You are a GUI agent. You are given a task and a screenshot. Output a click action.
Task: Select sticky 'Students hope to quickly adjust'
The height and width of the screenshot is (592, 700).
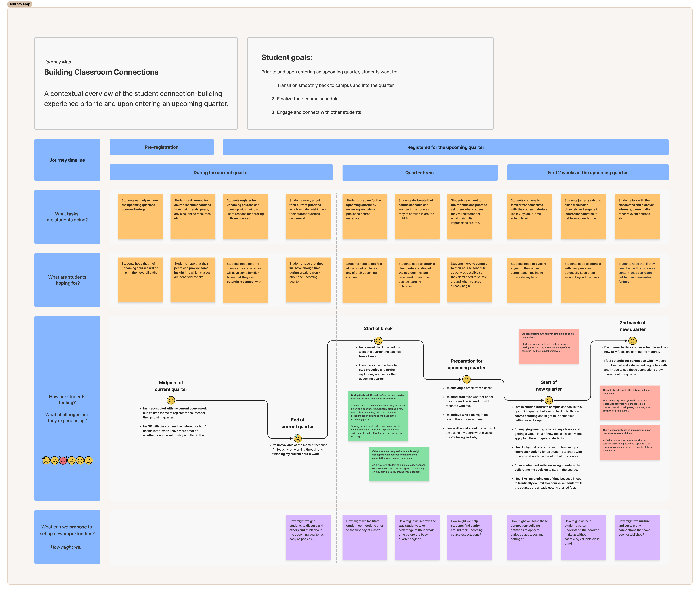pyautogui.click(x=529, y=280)
